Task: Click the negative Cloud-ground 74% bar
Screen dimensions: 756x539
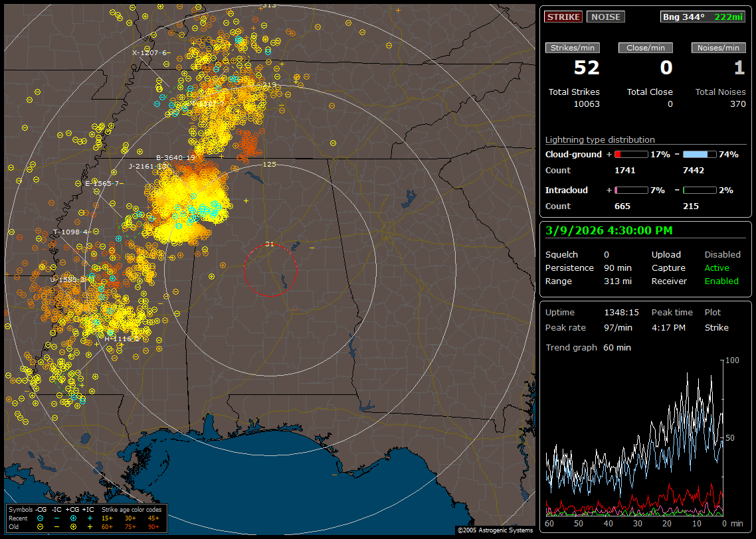Action: [x=700, y=154]
